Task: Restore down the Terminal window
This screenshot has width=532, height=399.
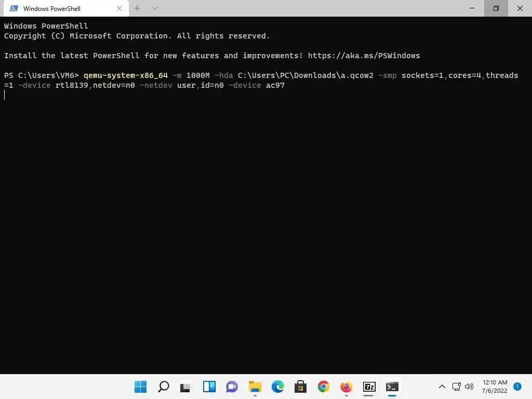Action: click(x=496, y=8)
